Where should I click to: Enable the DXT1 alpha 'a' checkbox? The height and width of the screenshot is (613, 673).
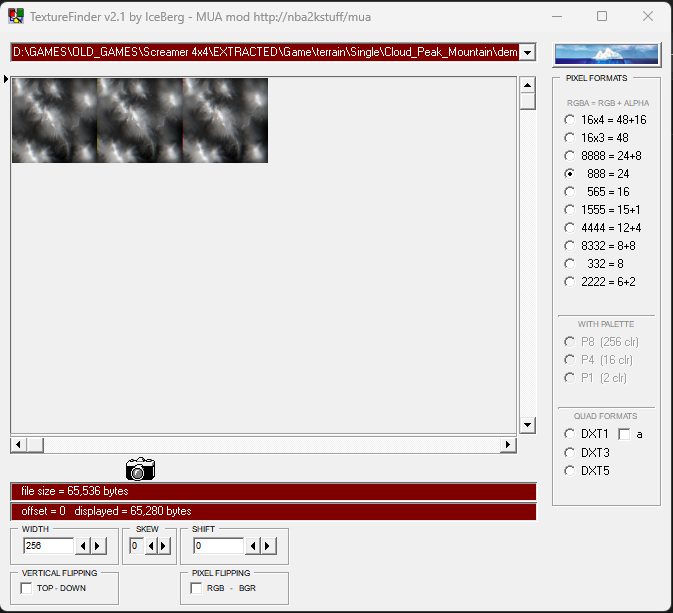624,434
